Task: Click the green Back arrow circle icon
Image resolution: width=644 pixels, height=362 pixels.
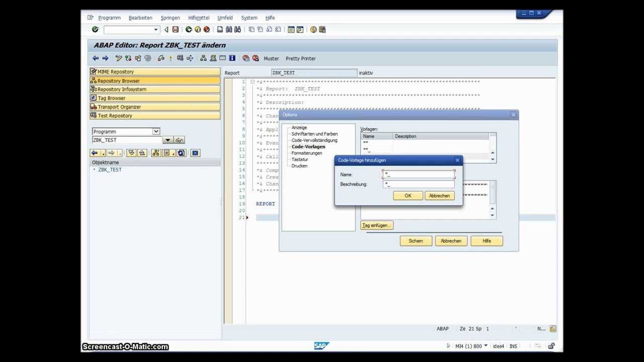Action: click(189, 30)
